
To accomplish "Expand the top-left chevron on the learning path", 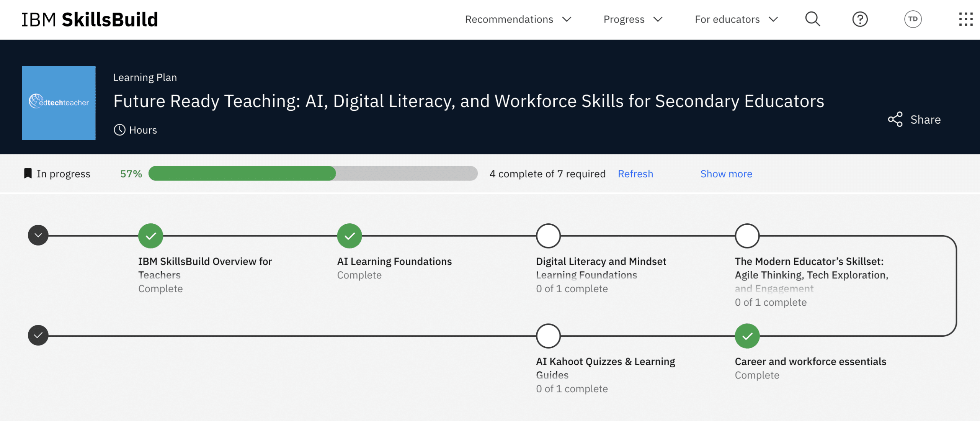I will coord(38,235).
